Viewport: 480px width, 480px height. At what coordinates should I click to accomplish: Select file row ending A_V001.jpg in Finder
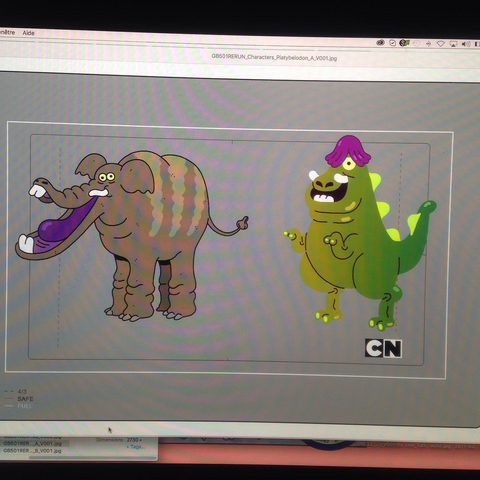click(x=33, y=443)
